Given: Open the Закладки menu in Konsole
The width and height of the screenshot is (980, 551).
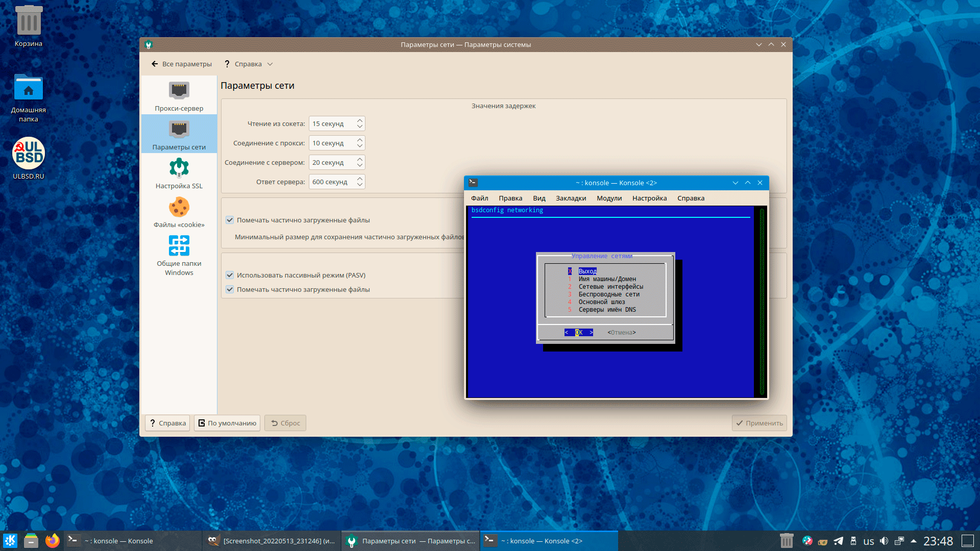Looking at the screenshot, I should 571,198.
